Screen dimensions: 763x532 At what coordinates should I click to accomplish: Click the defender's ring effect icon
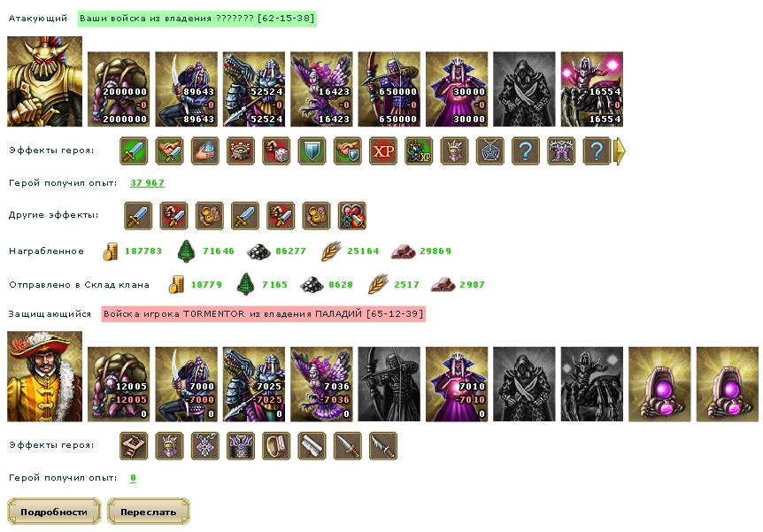(276, 446)
